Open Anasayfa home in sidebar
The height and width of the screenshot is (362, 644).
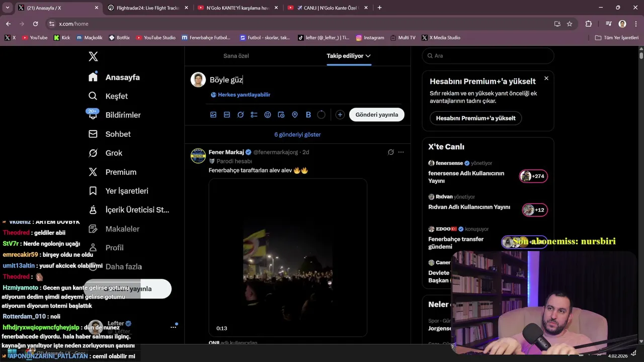pyautogui.click(x=114, y=77)
